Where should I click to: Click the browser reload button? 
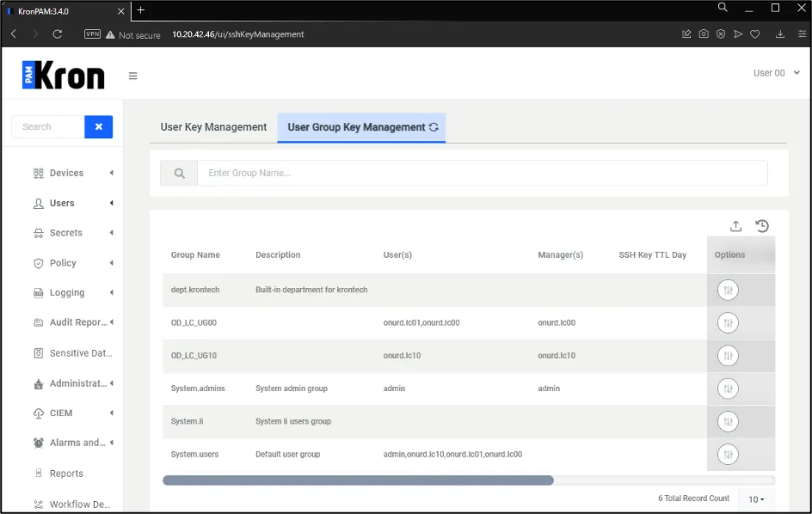point(58,34)
